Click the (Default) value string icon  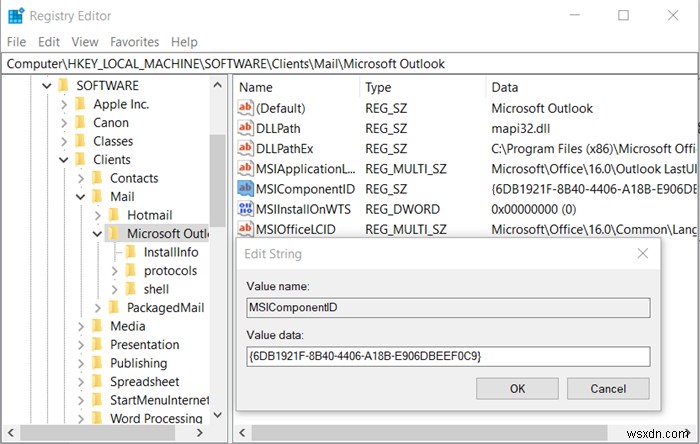tap(246, 108)
